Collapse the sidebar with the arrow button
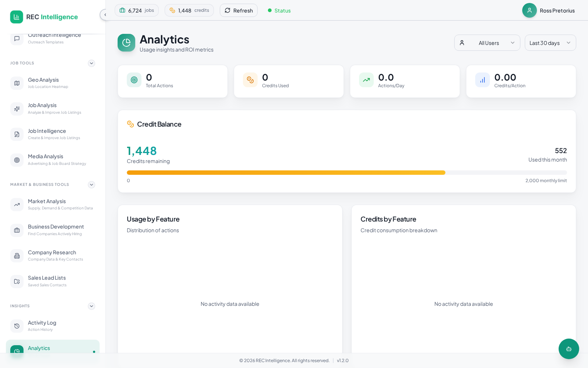This screenshot has width=588, height=368. coord(105,15)
